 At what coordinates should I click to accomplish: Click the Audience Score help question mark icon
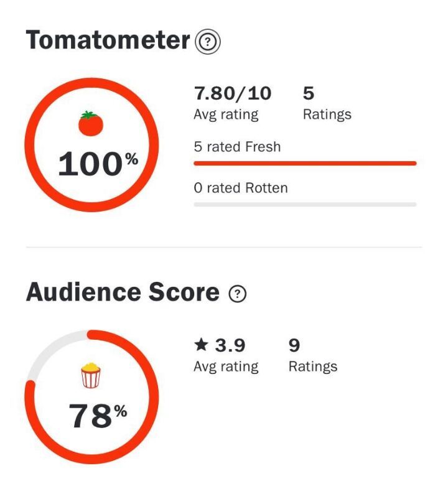tap(237, 294)
